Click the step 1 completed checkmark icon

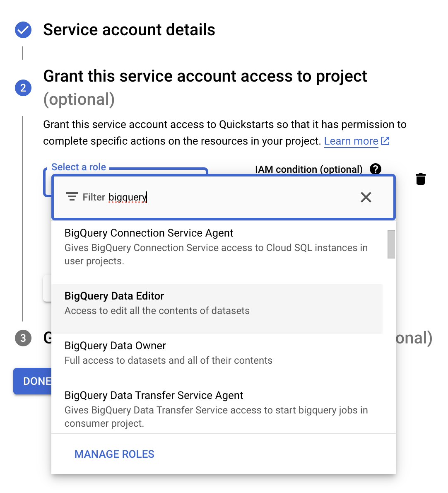23,29
